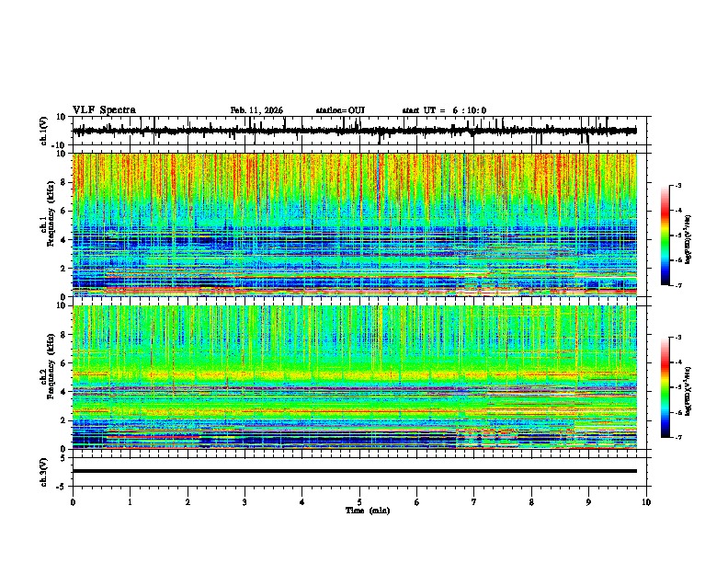Click the "start UT = 6:10:0" label
The width and height of the screenshot is (728, 563).
pyautogui.click(x=444, y=110)
